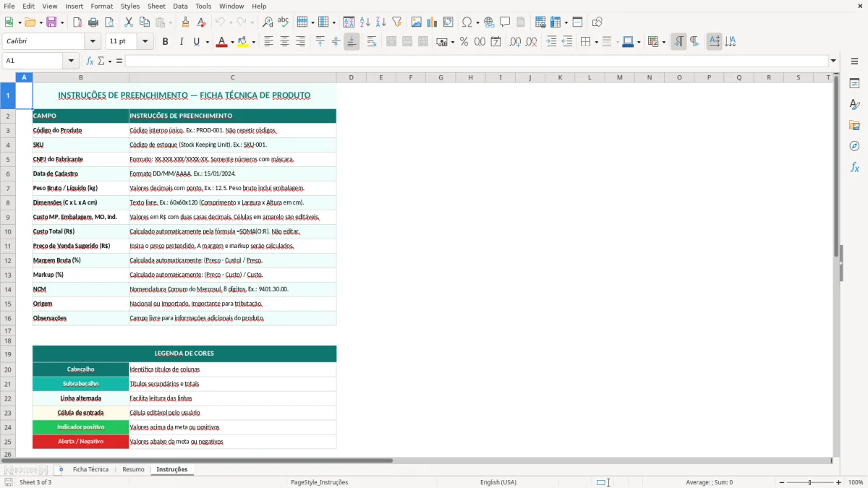The height and width of the screenshot is (488, 868).
Task: Select the Clone Formatting paintbrush
Action: [186, 22]
